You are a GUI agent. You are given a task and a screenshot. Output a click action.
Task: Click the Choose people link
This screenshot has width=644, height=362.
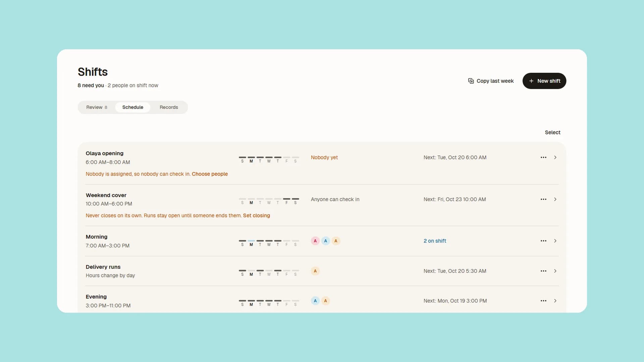pos(210,174)
